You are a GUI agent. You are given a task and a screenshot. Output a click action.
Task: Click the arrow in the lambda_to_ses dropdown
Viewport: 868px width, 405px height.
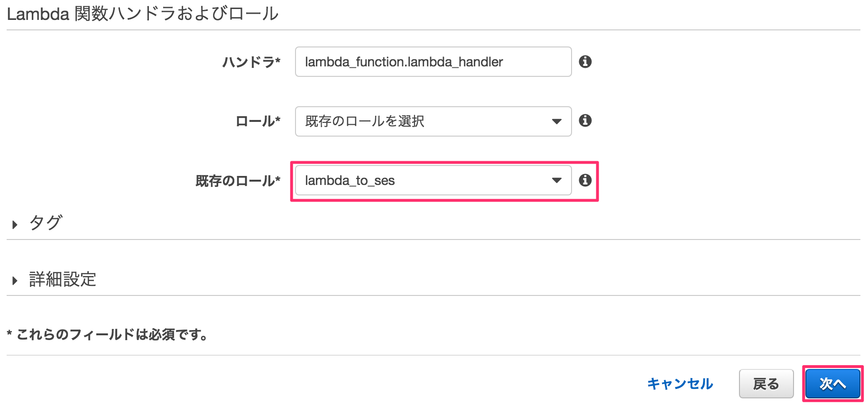click(x=556, y=180)
